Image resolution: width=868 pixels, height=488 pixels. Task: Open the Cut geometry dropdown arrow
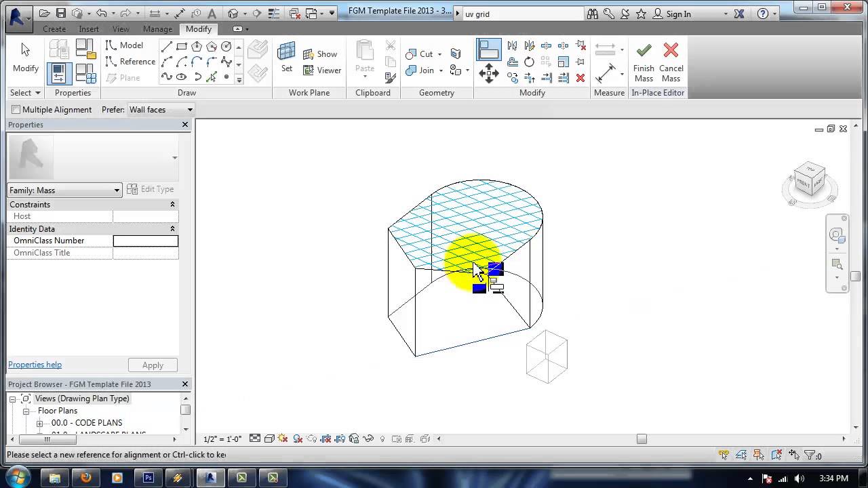click(439, 54)
